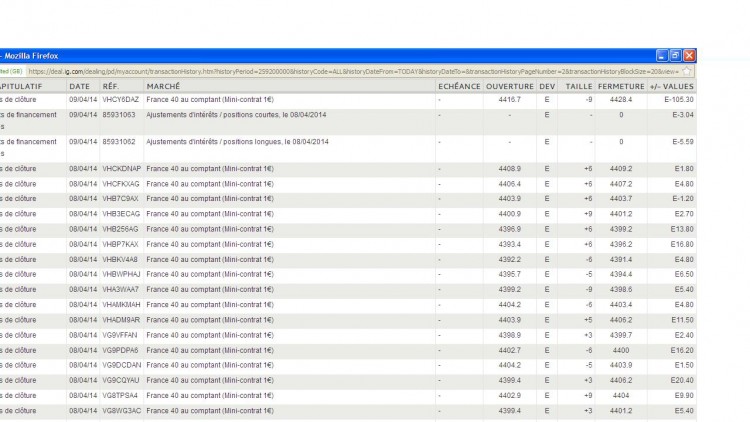The height and width of the screenshot is (422, 750).
Task: Select the row with reference VG8WG3AC
Action: click(x=348, y=411)
